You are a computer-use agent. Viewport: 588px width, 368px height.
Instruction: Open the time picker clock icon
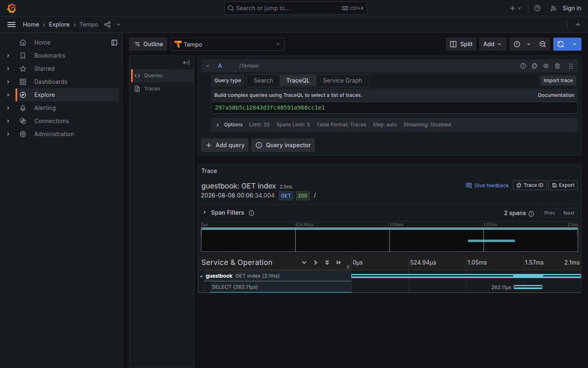pyautogui.click(x=517, y=44)
